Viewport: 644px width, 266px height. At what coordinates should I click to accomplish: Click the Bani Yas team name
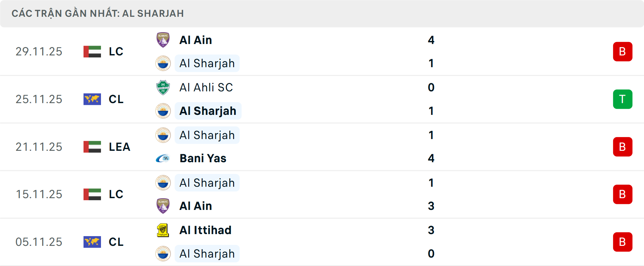tap(203, 159)
